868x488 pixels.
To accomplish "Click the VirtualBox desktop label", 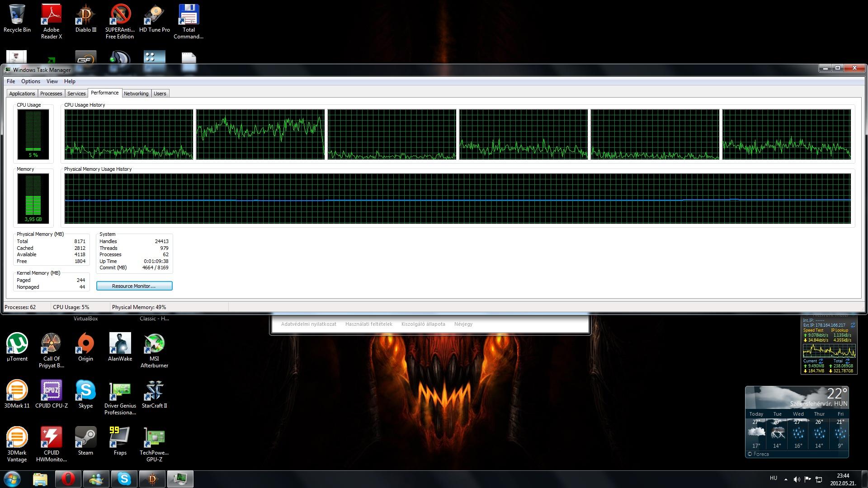I will (x=86, y=319).
